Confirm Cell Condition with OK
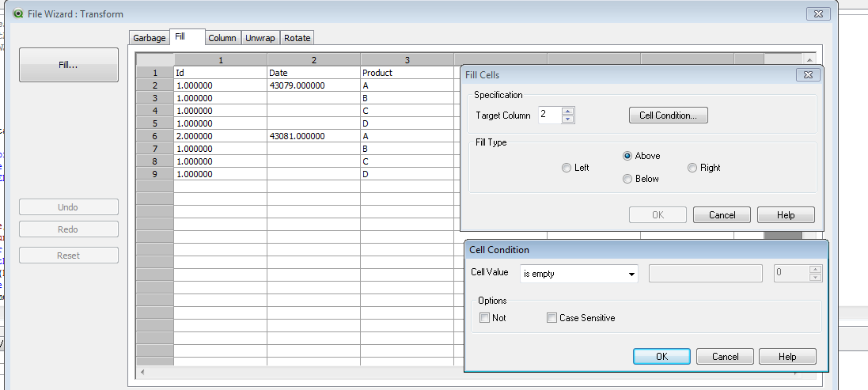This screenshot has width=868, height=390. [x=661, y=357]
